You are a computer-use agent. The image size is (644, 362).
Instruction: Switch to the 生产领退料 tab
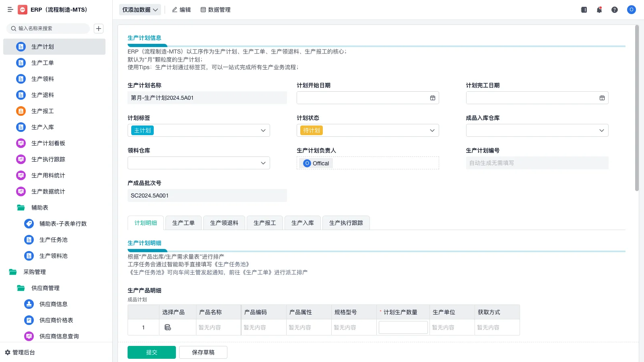point(224,223)
